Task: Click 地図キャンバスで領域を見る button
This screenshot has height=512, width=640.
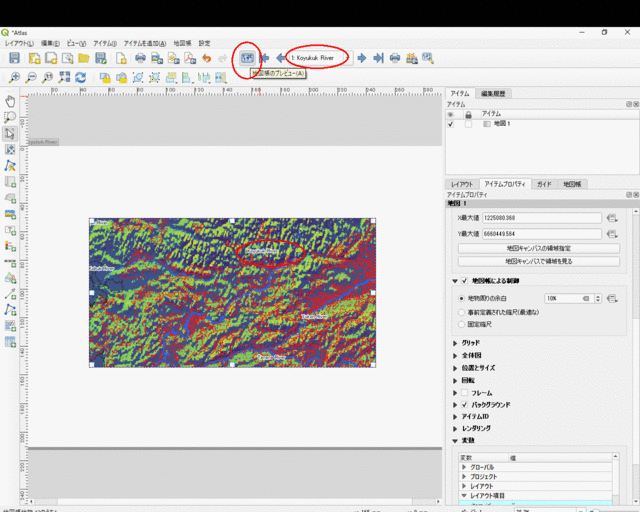Action: (x=539, y=261)
